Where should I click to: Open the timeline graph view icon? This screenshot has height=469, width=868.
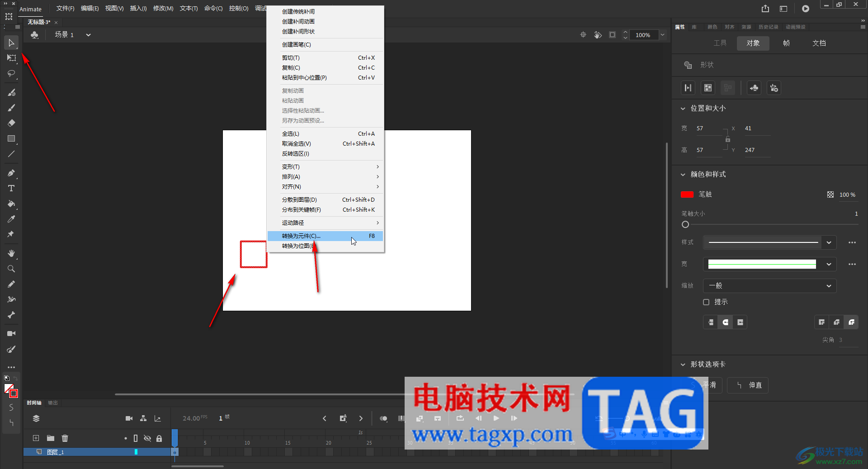[158, 418]
